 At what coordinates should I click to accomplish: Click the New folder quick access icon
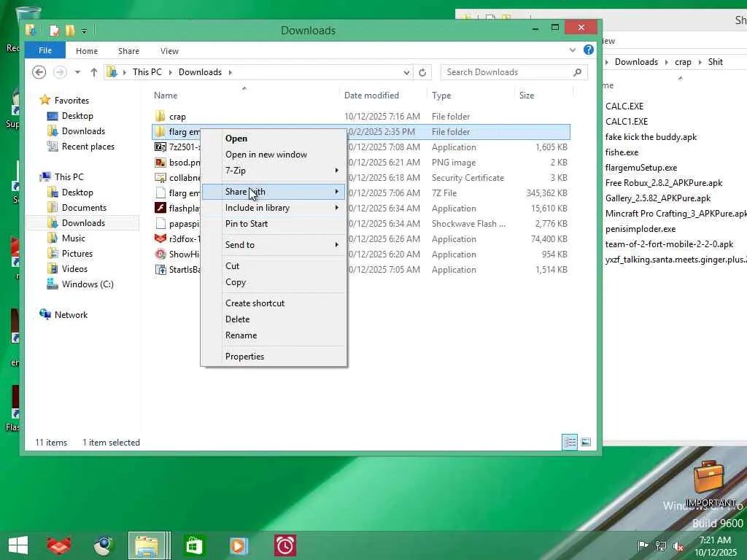70,30
